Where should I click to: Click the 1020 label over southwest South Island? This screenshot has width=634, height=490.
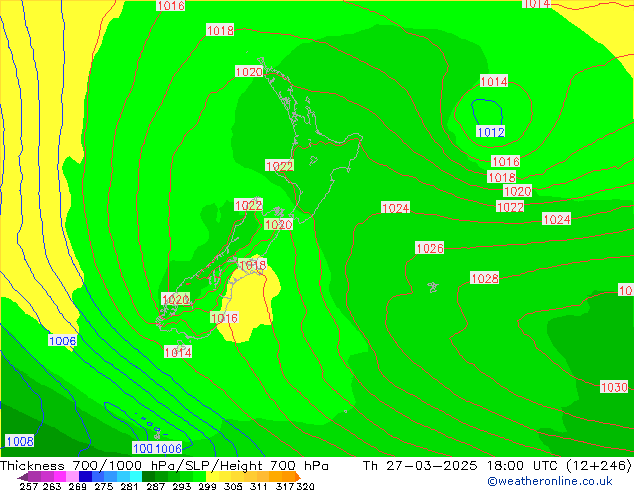click(175, 299)
